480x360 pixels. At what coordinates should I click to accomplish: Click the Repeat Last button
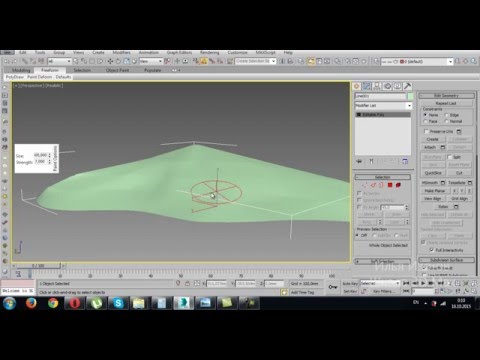[446, 103]
